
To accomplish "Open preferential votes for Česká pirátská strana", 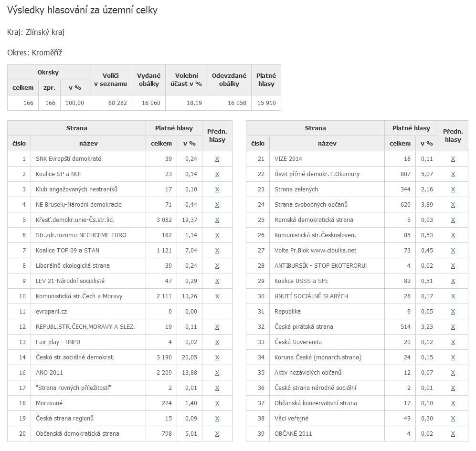I will [453, 327].
